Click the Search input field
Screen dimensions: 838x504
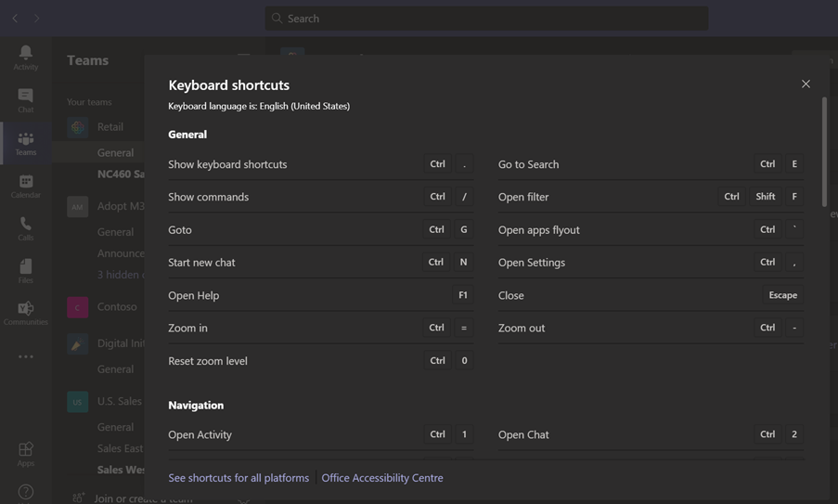coord(486,19)
